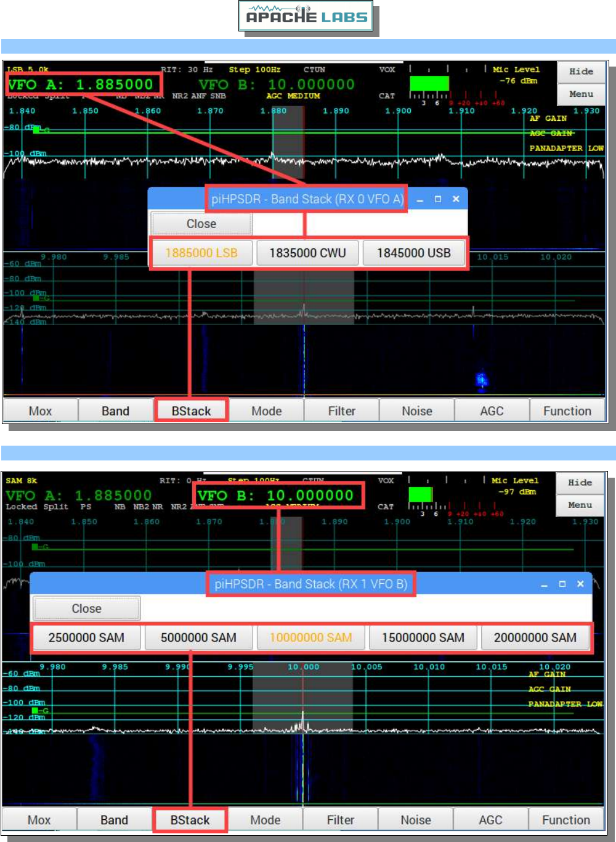
Task: Click AF GAIN label in upper LSB screen
Action: [x=548, y=118]
